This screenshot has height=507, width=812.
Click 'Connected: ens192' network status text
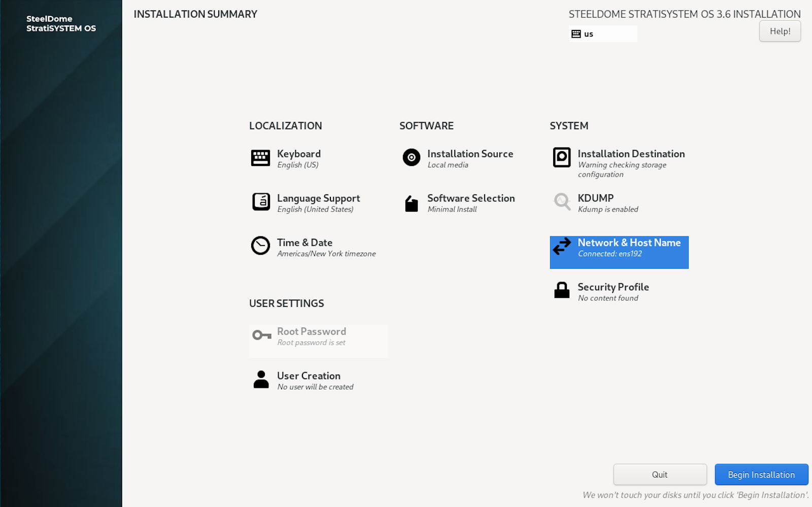610,254
